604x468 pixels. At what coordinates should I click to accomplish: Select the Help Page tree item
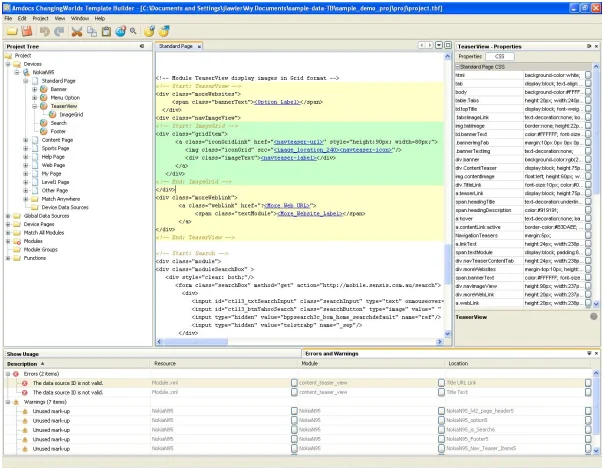coord(53,157)
